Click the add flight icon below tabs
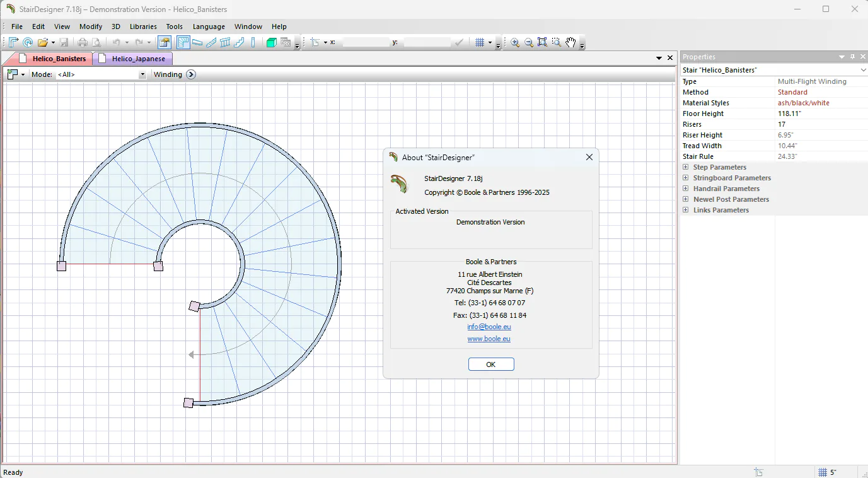This screenshot has height=478, width=868. point(13,74)
